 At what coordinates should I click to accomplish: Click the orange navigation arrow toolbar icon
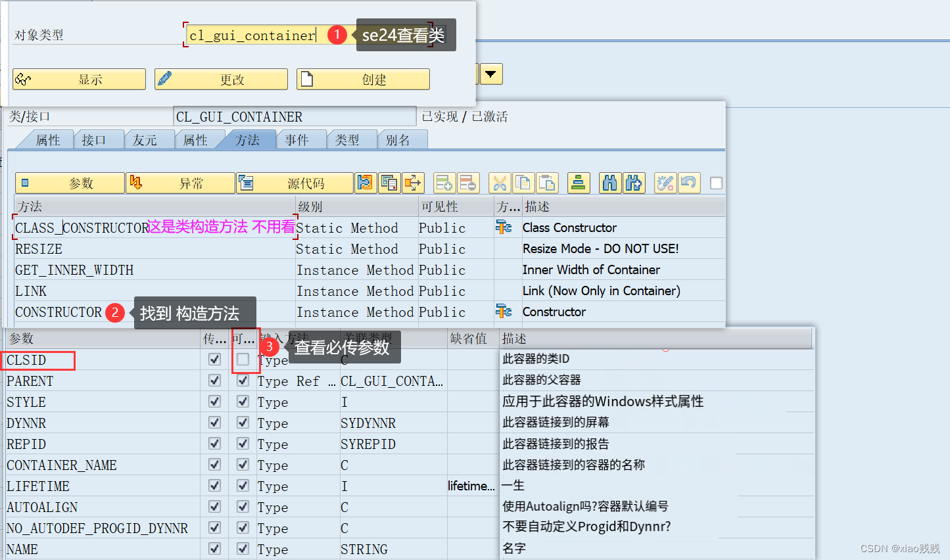click(414, 183)
